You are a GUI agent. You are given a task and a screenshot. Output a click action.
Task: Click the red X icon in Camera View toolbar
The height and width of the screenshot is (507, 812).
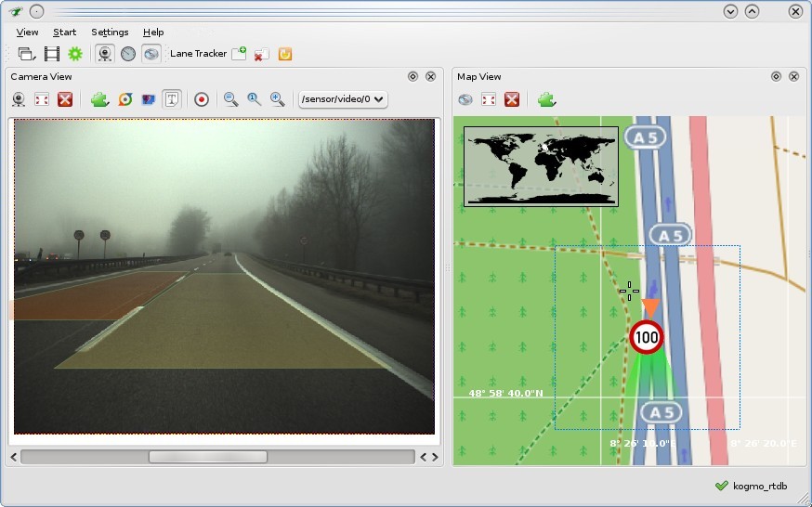(x=65, y=99)
